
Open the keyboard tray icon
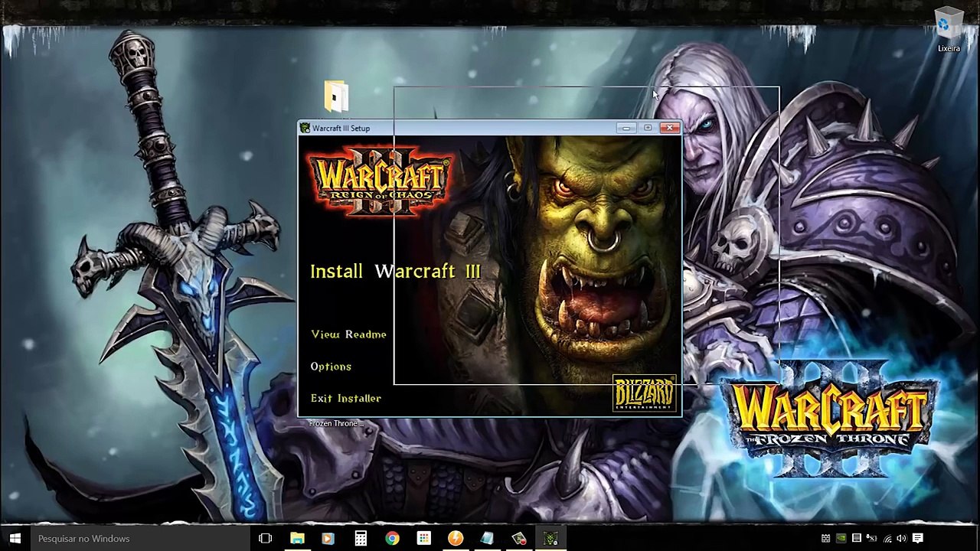825,538
